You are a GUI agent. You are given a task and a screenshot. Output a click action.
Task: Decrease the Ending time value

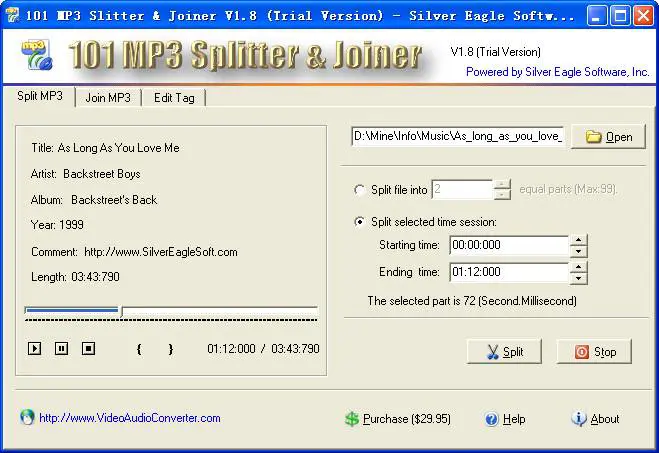tap(579, 278)
